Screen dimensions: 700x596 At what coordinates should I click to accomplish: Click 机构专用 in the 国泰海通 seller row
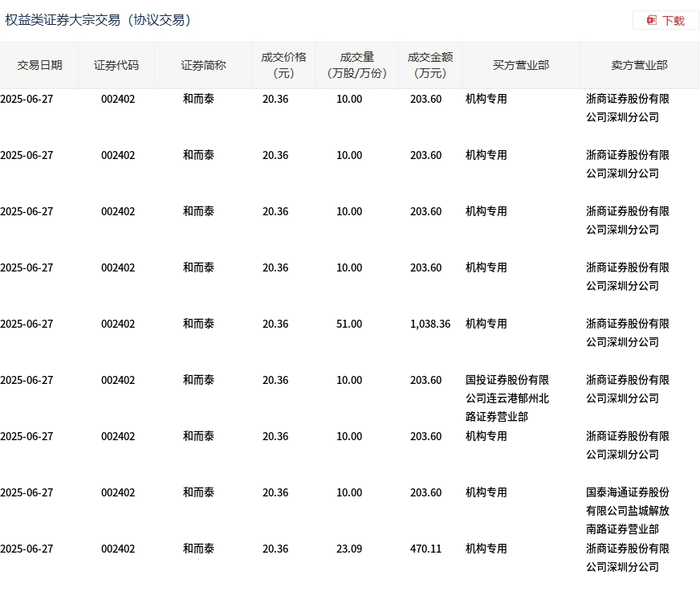click(486, 493)
